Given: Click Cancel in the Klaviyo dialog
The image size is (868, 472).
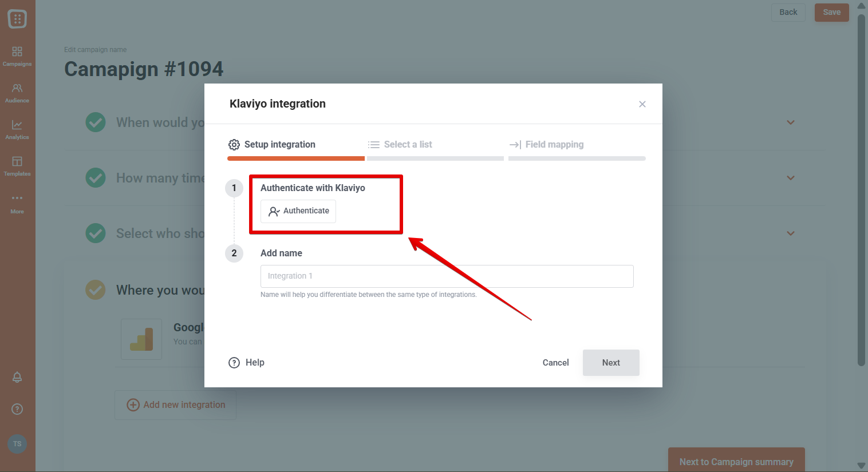Looking at the screenshot, I should pos(556,363).
